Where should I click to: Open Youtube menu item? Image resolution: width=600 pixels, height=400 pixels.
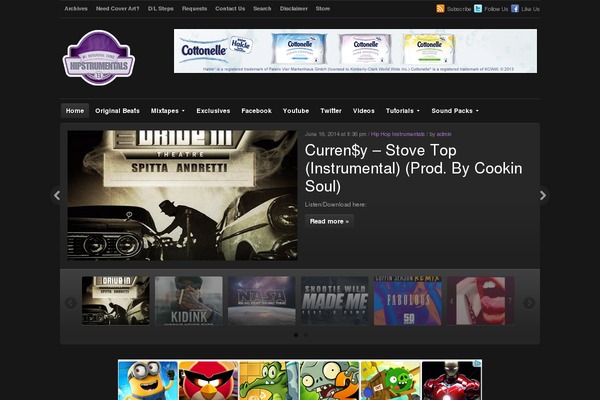click(x=296, y=111)
